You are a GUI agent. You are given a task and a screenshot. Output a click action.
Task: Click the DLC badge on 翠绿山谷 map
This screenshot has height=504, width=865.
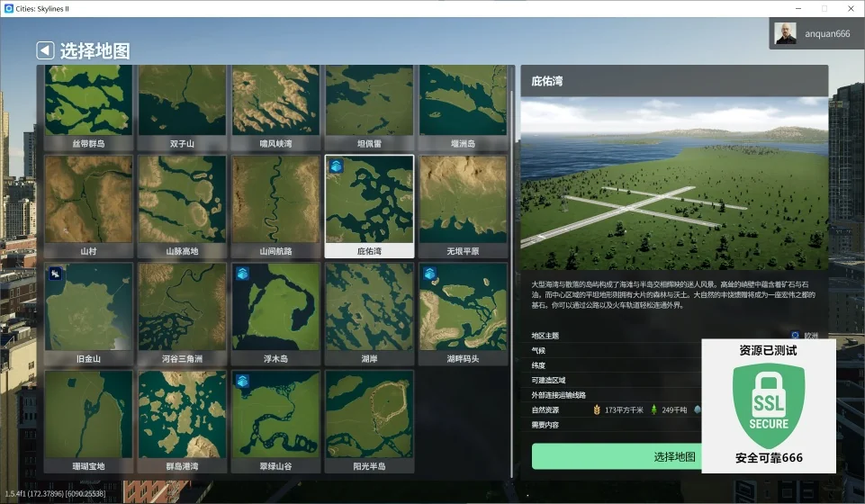pyautogui.click(x=242, y=382)
